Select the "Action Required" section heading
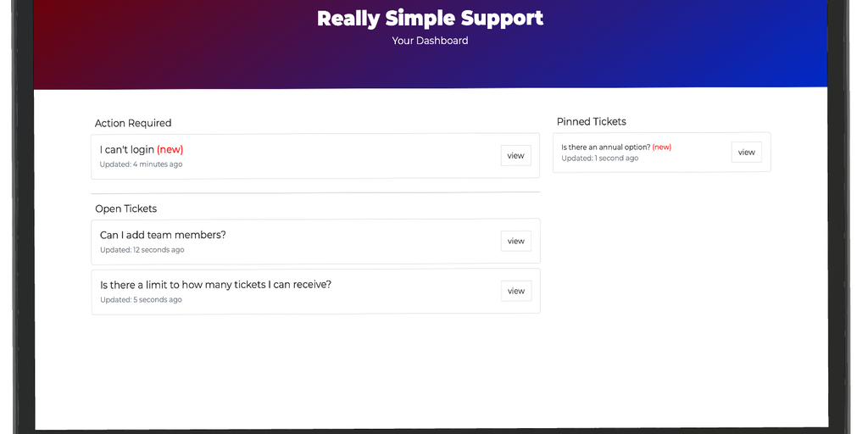Viewport: 868px width, 434px height. tap(133, 124)
